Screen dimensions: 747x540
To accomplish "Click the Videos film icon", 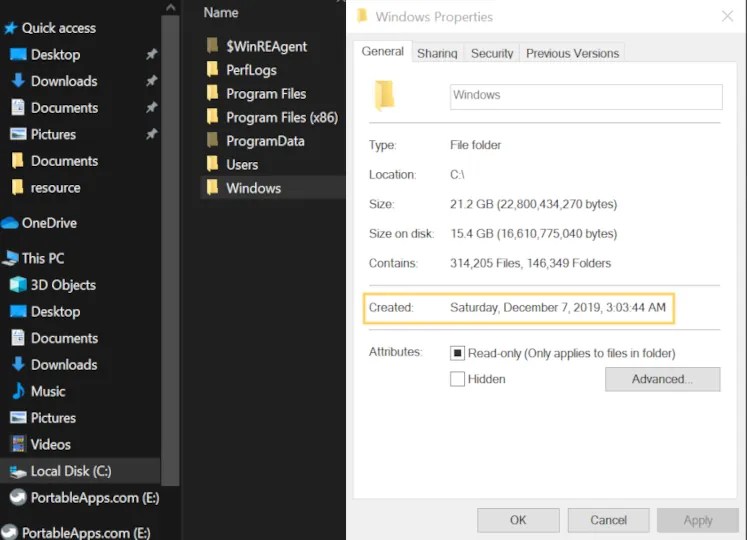I will (18, 444).
